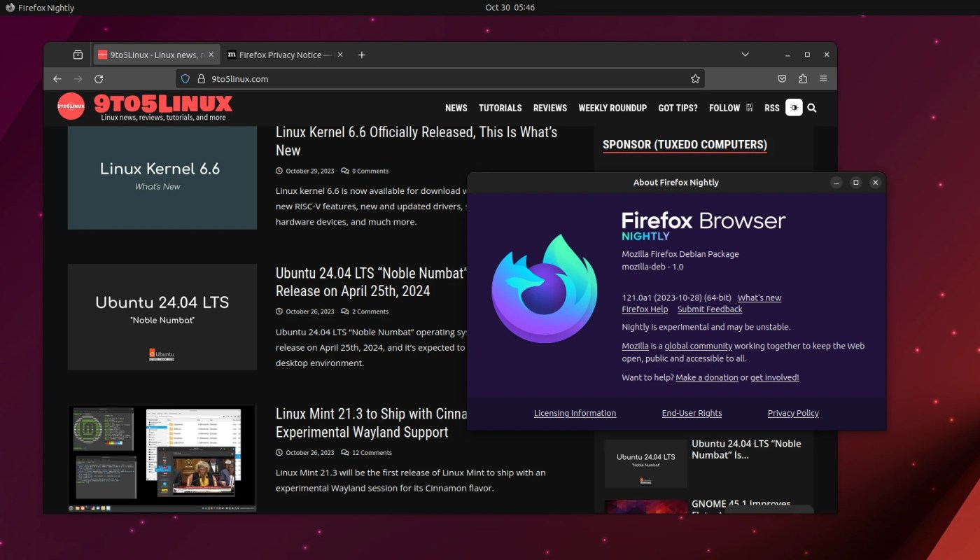Click the version text 121.0a1 (2023-10-28) (64-bit)

[x=676, y=297]
